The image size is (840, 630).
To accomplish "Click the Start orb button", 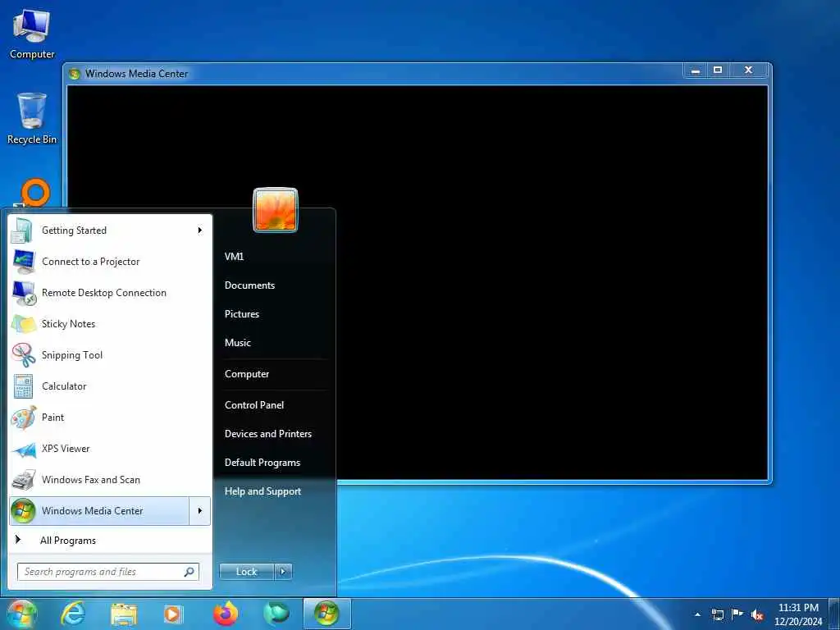I will coord(21,614).
